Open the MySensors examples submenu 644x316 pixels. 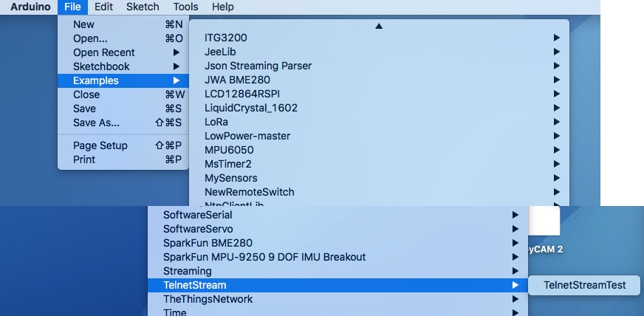pyautogui.click(x=231, y=178)
